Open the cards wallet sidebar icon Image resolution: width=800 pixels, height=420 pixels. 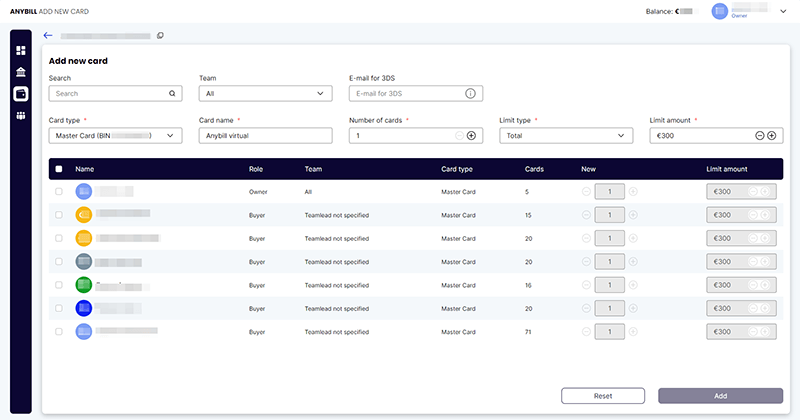(21, 94)
